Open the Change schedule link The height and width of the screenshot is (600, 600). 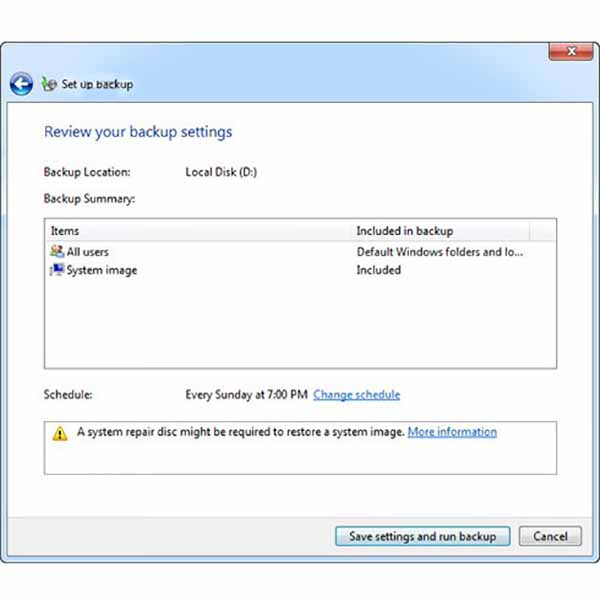pyautogui.click(x=357, y=395)
